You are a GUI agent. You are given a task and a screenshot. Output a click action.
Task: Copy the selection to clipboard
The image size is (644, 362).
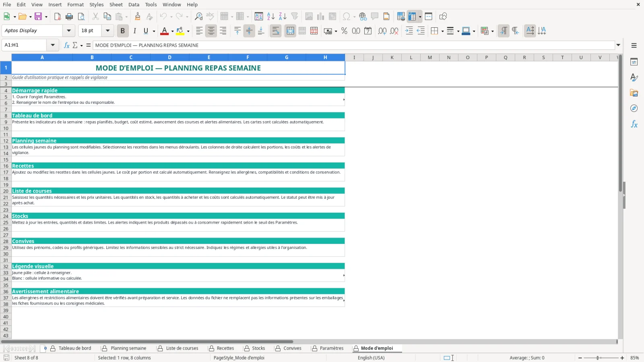click(107, 16)
